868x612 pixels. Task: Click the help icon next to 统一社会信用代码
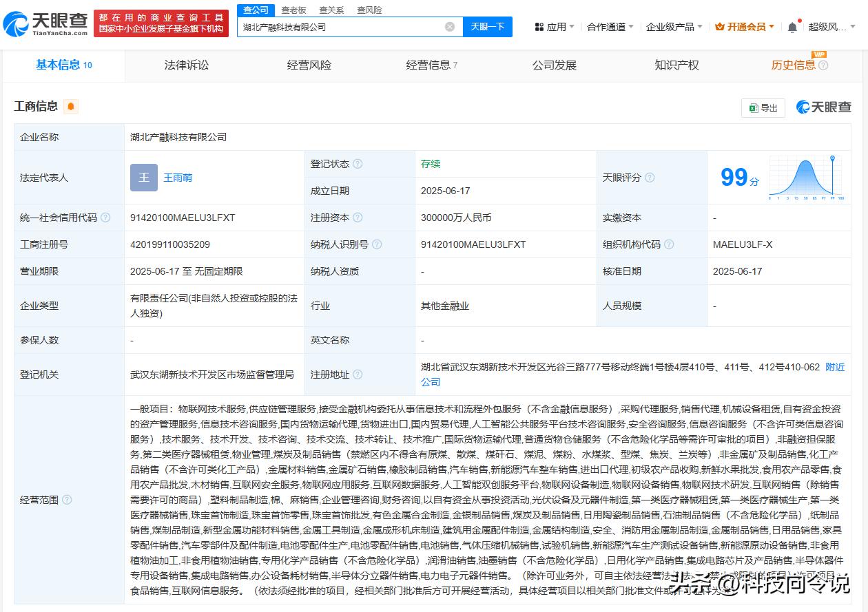point(105,218)
